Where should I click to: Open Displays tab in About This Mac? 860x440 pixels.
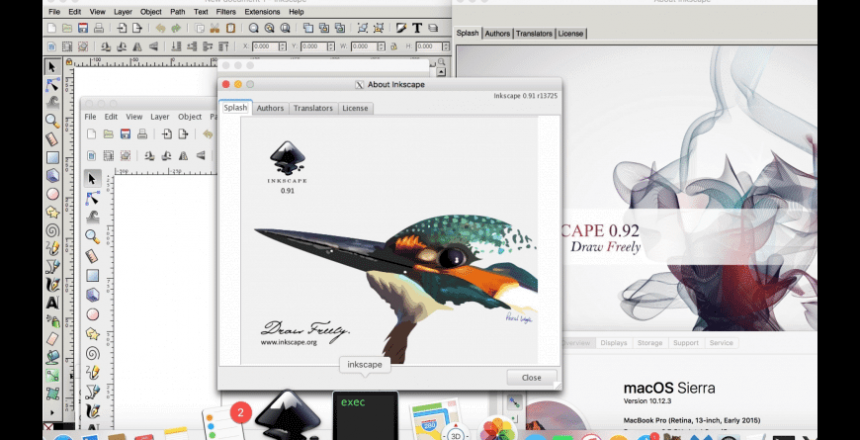613,343
